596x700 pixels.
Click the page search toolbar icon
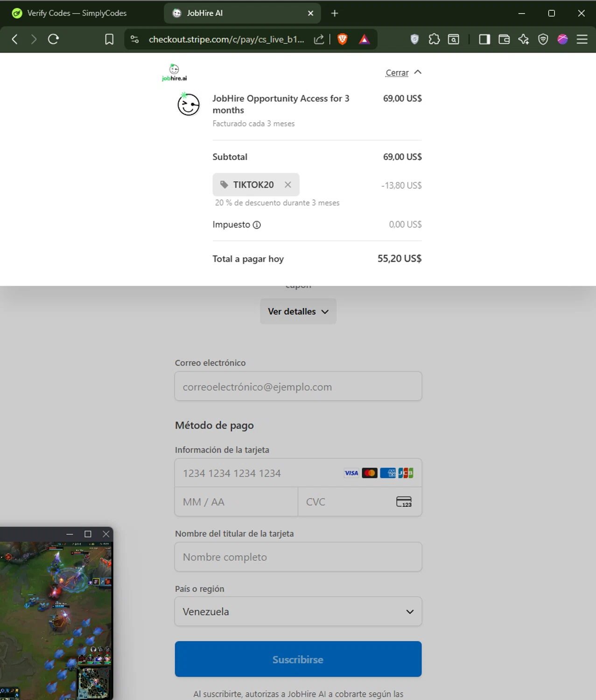point(454,39)
